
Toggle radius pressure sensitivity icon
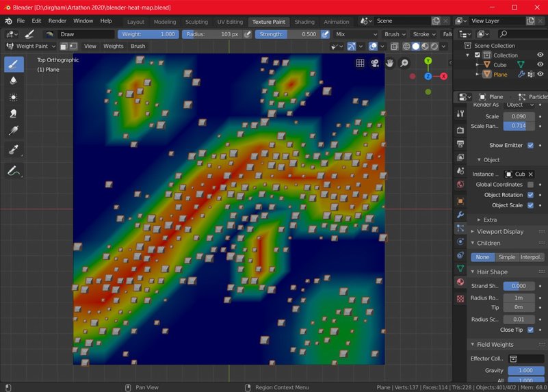click(248, 34)
